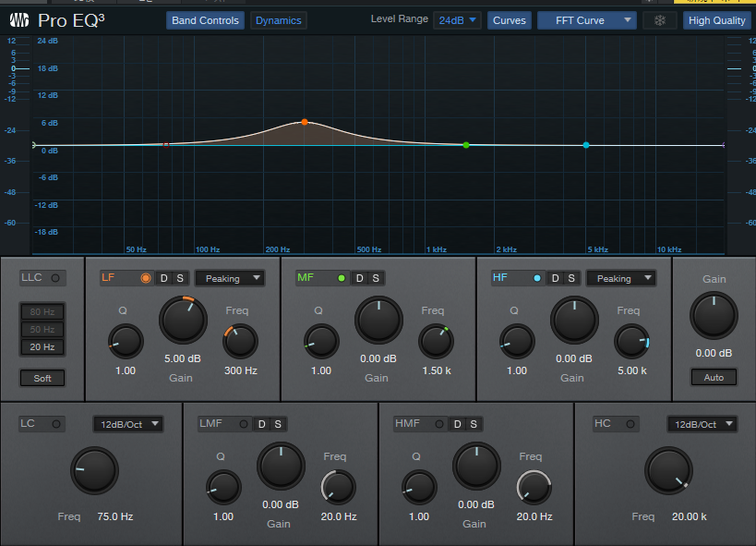Click the output gain value 0.00 dB

pos(714,353)
